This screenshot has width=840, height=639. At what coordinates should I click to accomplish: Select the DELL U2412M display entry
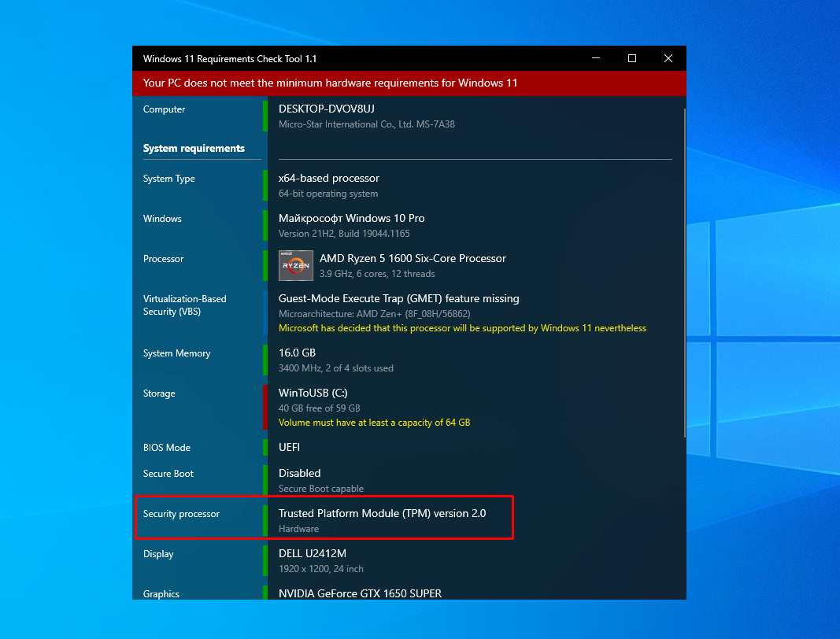[313, 553]
